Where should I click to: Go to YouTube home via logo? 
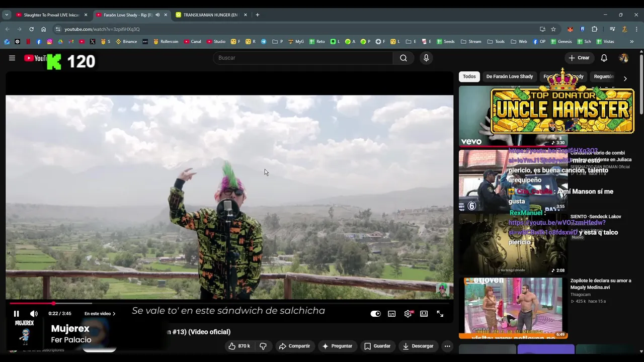(x=35, y=58)
